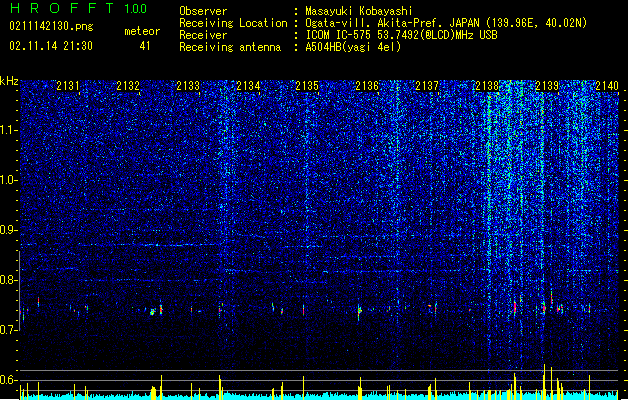This screenshot has height=400, width=629.
Task: Click antenna A504HB(yagi 4el) text
Action: pyautogui.click(x=353, y=47)
